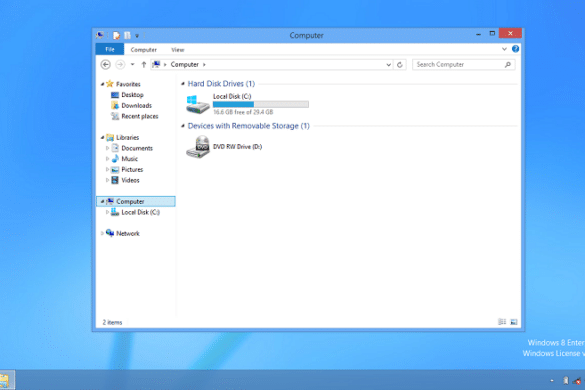This screenshot has height=390, width=585.
Task: Click the 2 items status text
Action: click(x=112, y=322)
